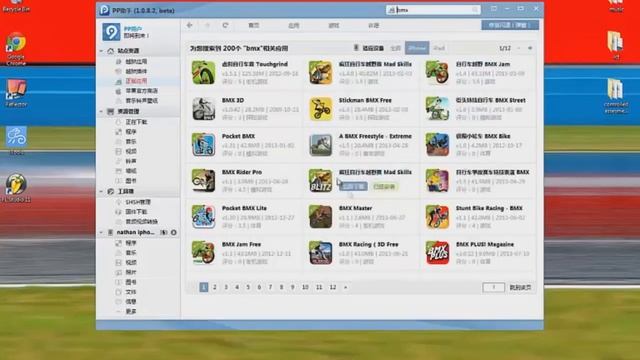Screen dimensions: 640x360
Task: Switch to the 首页 navigation tab
Action: click(x=254, y=25)
